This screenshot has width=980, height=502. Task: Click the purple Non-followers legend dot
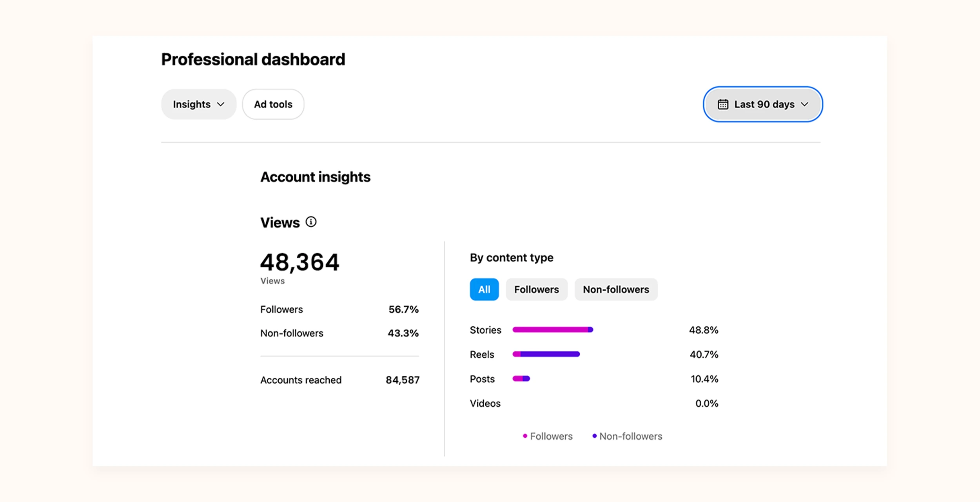pyautogui.click(x=594, y=436)
